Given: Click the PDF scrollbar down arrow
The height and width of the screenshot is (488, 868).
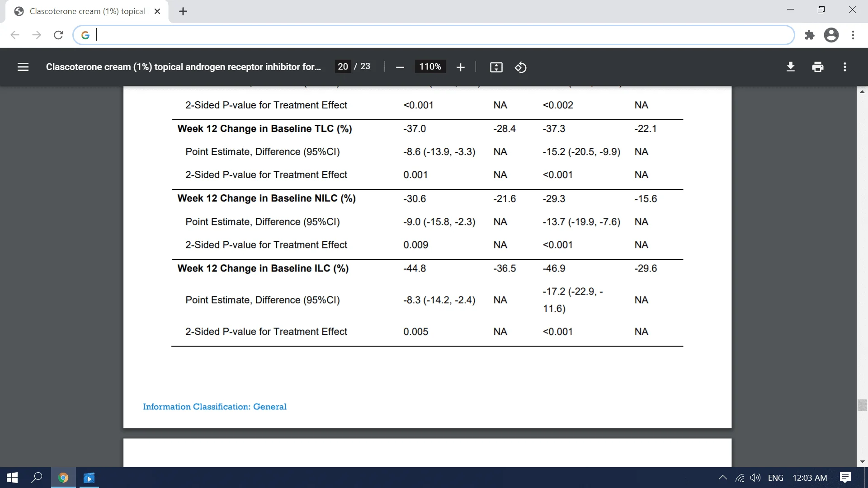Looking at the screenshot, I should (x=862, y=462).
